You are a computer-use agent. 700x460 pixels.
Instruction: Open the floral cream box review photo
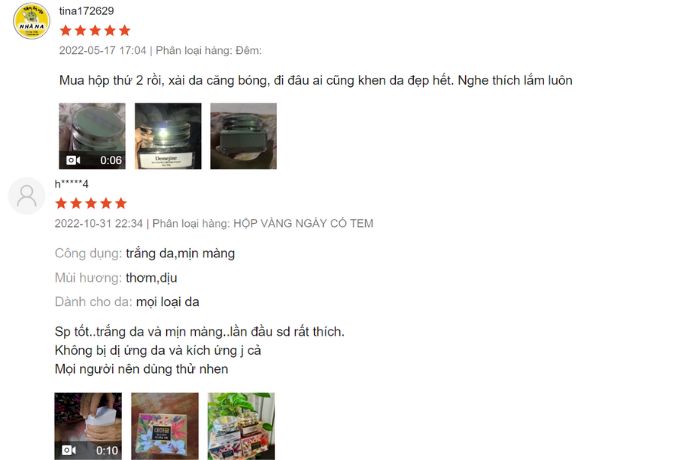(165, 426)
